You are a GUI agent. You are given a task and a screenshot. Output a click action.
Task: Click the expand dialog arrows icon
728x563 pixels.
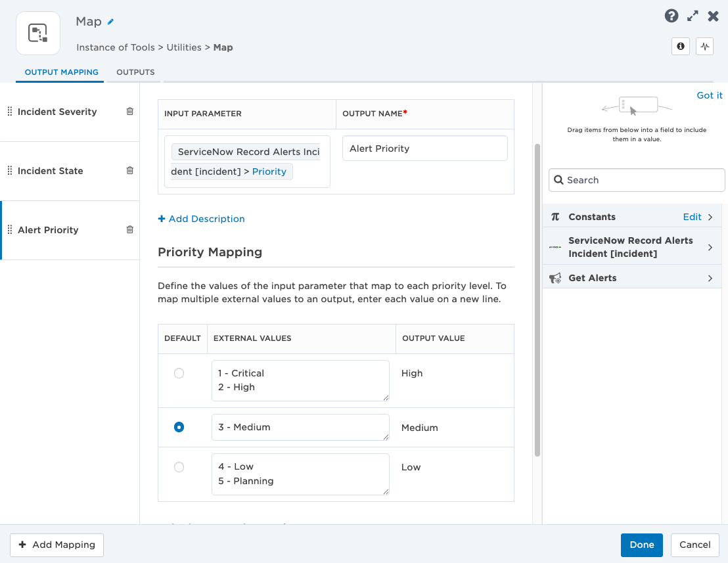(693, 16)
